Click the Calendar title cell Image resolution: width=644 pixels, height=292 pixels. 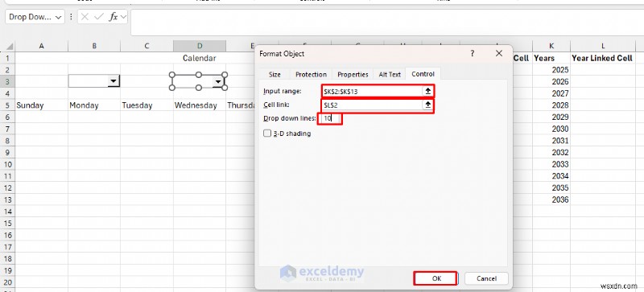point(199,58)
